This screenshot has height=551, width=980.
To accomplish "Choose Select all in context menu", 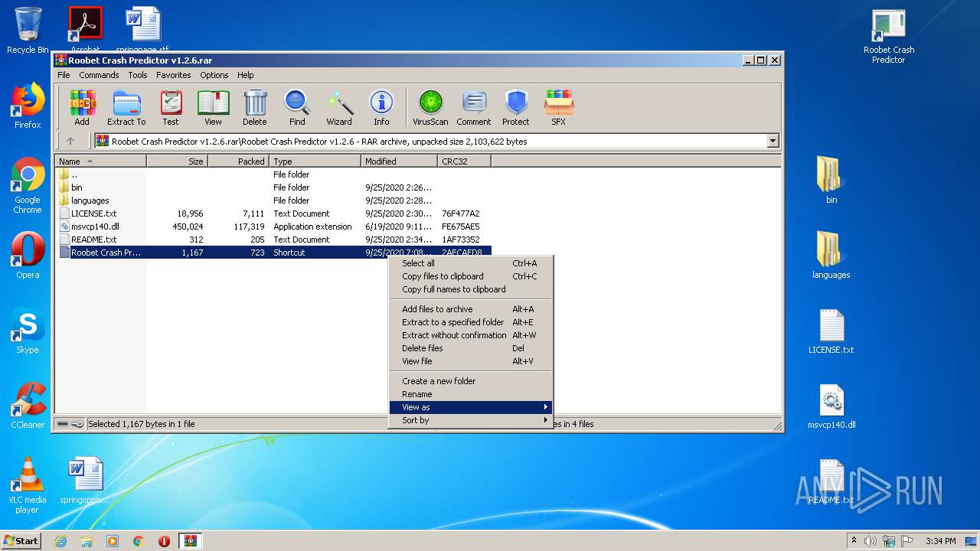I will [x=470, y=263].
